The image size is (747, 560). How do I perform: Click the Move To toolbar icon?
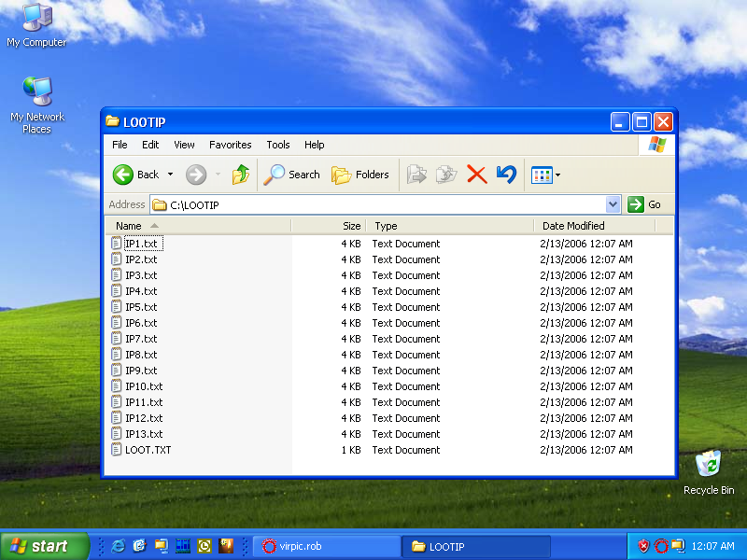416,175
